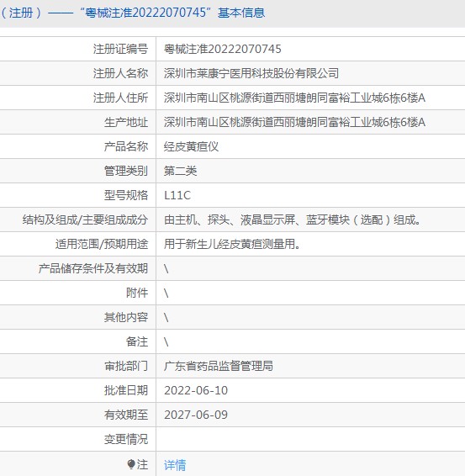Click the management category 第二类

click(180, 171)
